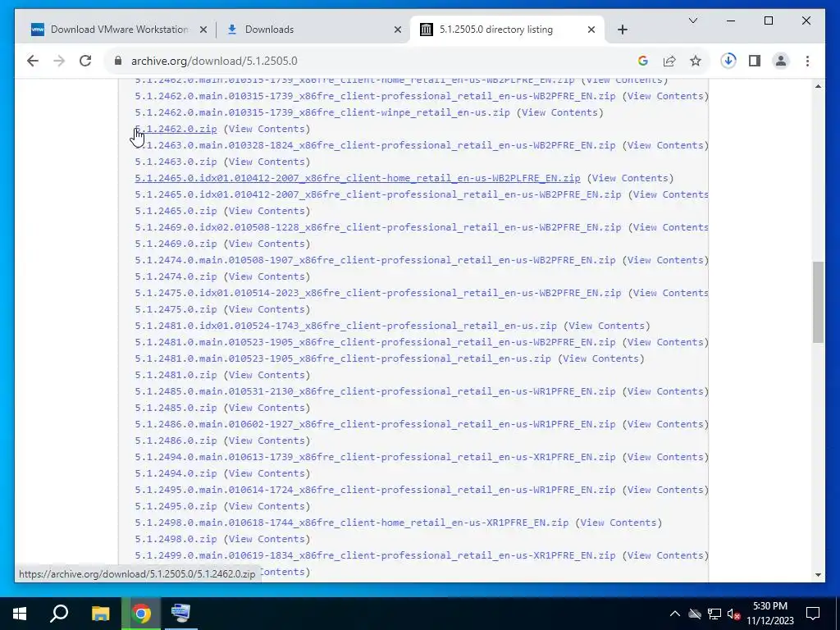View Contents of 5.1.2463.0.zip
The height and width of the screenshot is (630, 840).
267,162
